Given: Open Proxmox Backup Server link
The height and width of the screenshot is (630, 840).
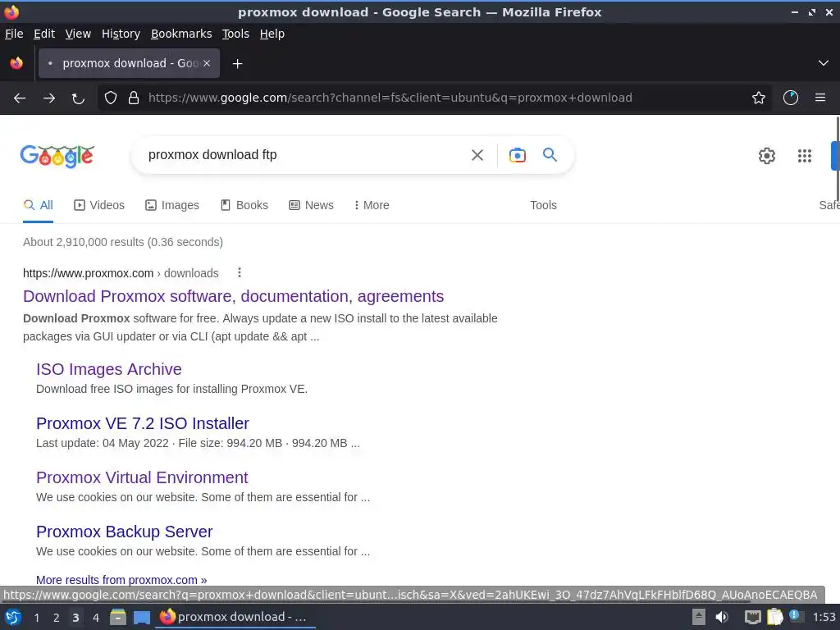Looking at the screenshot, I should point(125,532).
